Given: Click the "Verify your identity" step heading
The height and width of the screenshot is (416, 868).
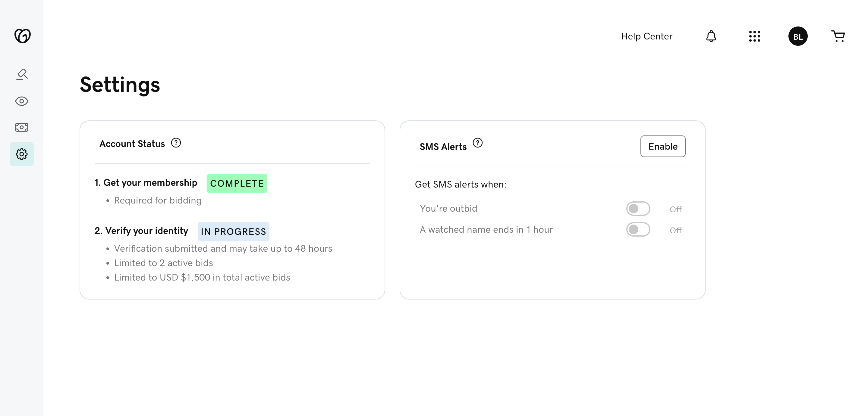Looking at the screenshot, I should (x=141, y=231).
